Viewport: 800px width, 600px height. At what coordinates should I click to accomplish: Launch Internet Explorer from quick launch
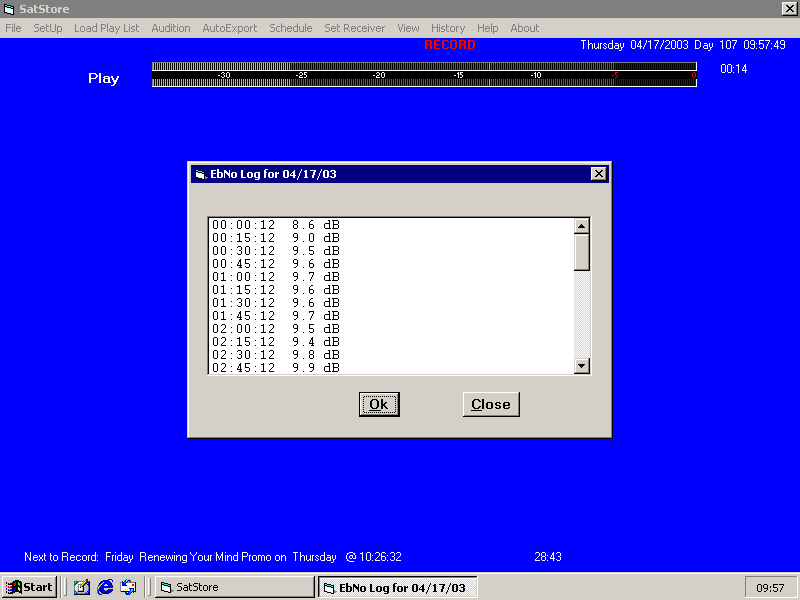tap(105, 587)
